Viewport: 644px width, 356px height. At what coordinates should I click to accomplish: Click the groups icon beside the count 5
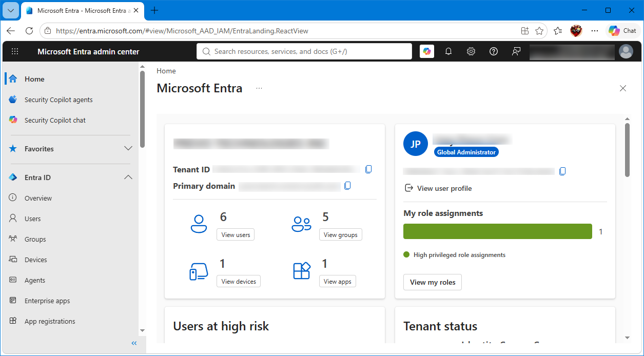tap(301, 224)
